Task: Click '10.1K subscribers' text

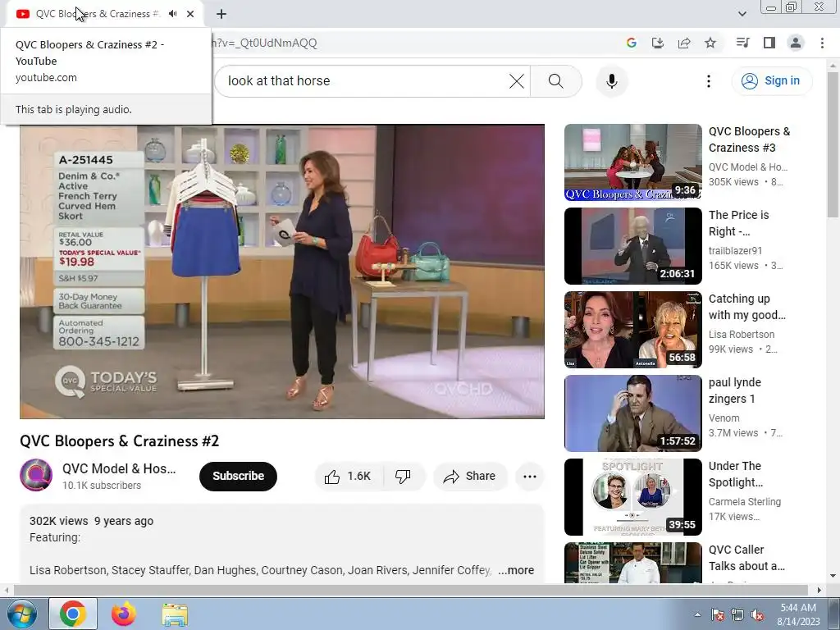Action: point(101,486)
